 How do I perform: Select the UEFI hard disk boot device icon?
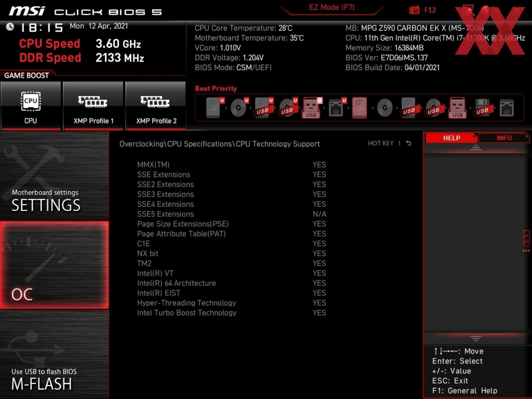click(x=214, y=108)
